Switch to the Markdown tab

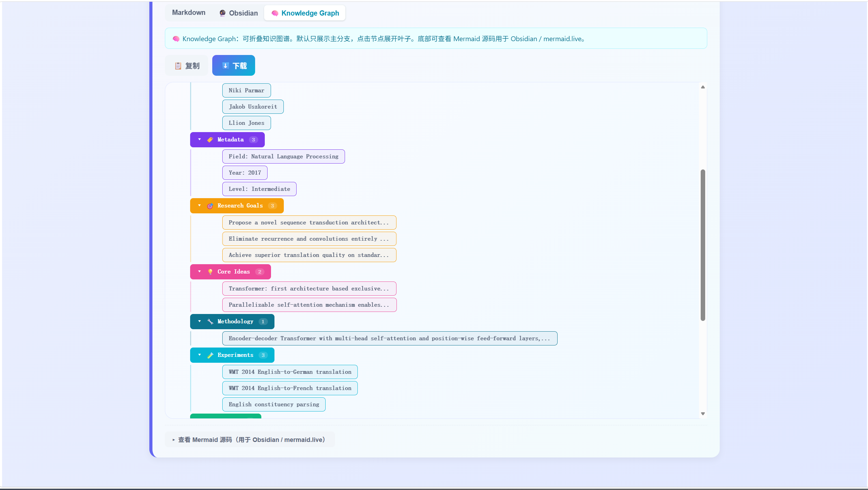pos(189,13)
